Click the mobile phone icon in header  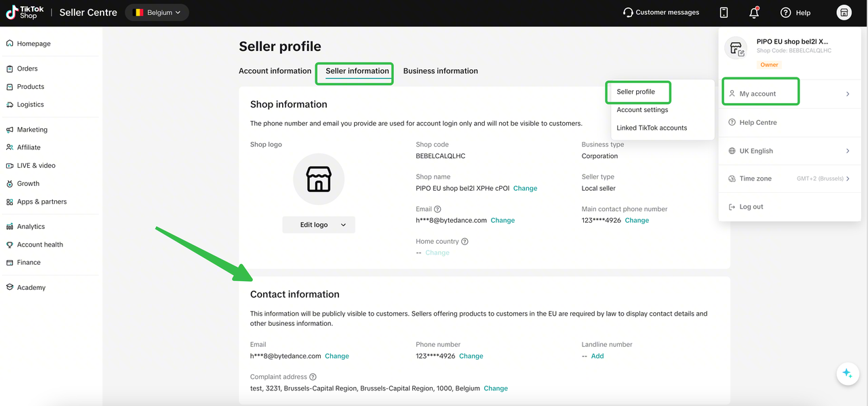click(x=724, y=12)
